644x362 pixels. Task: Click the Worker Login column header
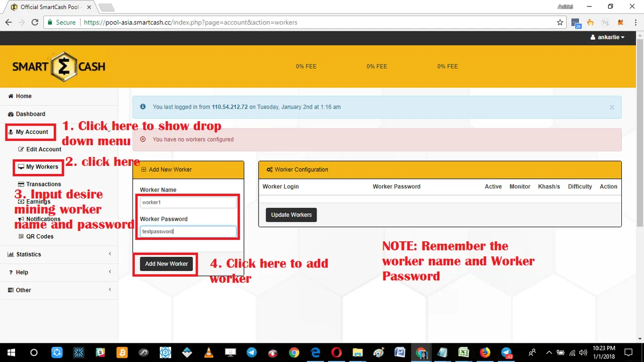coord(281,187)
